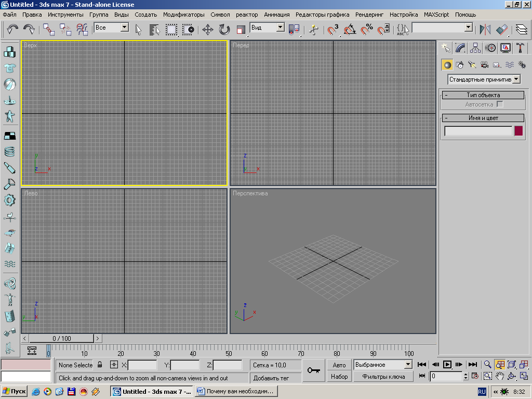Collapse the Имя и цвет rollout
This screenshot has height=399, width=532.
tap(483, 118)
